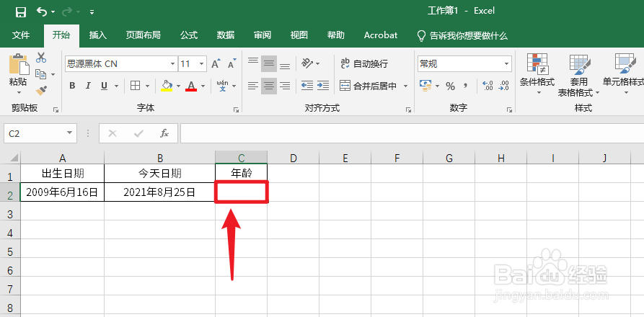The height and width of the screenshot is (317, 644).
Task: Select cell containing 2009年6月16日
Action: coord(62,192)
